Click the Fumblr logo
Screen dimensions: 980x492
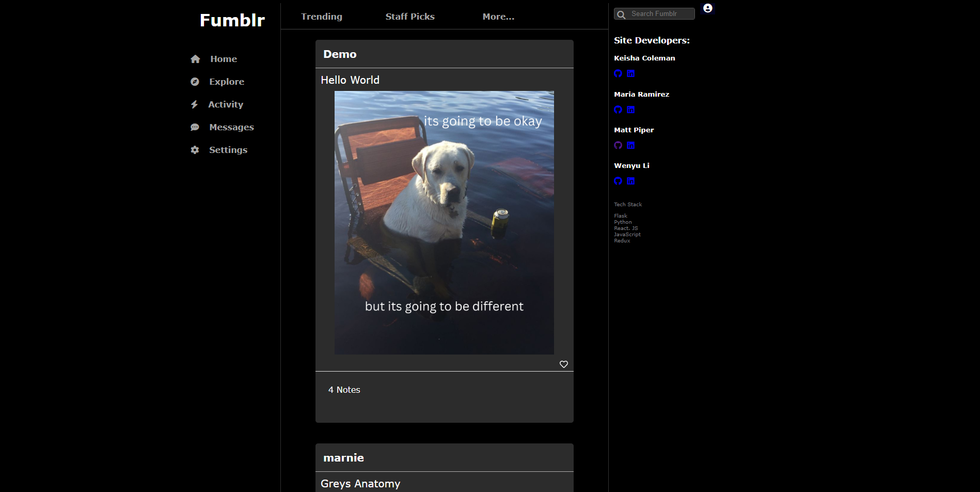click(x=232, y=20)
